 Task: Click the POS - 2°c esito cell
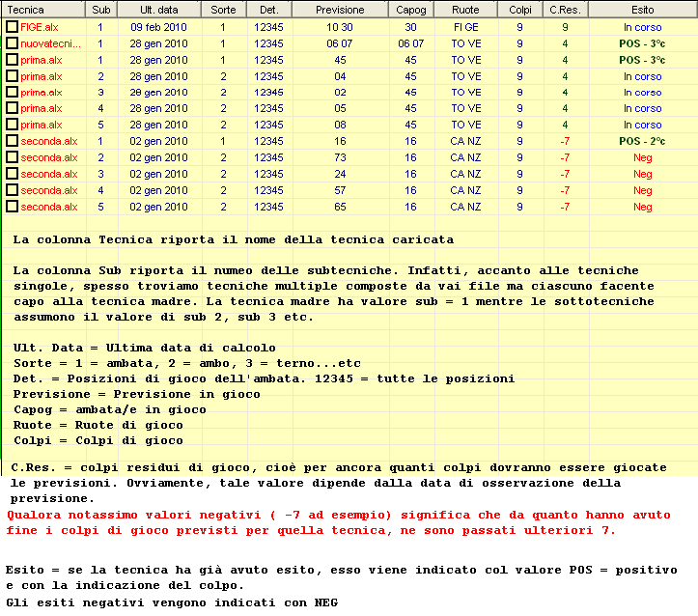[642, 141]
